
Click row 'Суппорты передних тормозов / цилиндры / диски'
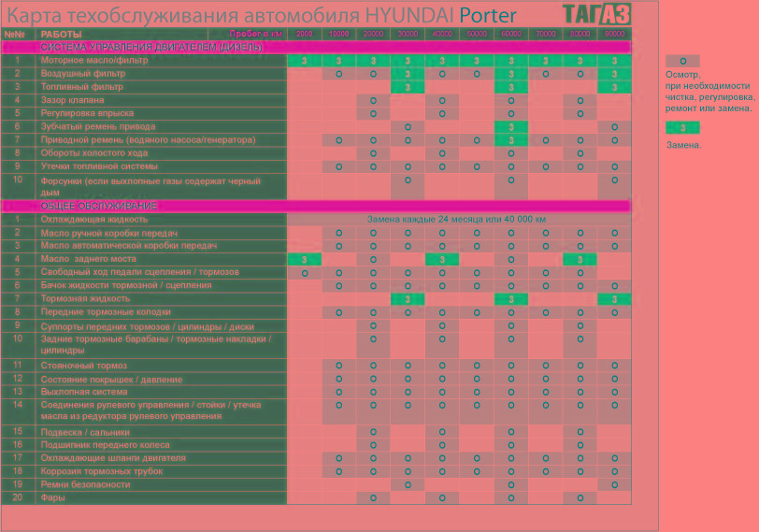317,325
